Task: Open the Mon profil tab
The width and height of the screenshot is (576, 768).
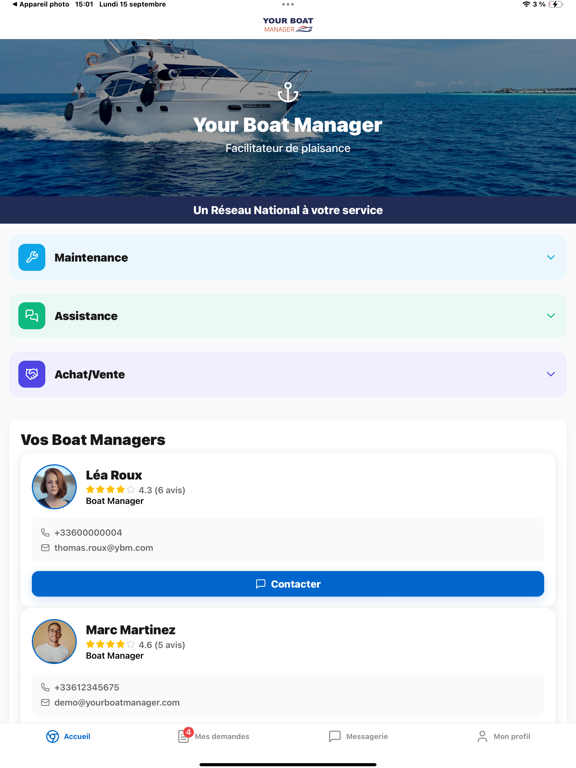Action: coord(504,736)
